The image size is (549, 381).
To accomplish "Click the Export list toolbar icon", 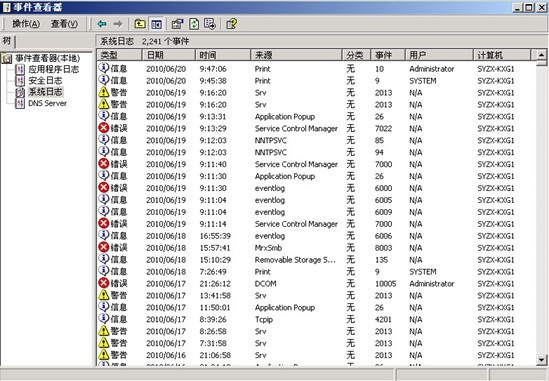I will pos(210,24).
